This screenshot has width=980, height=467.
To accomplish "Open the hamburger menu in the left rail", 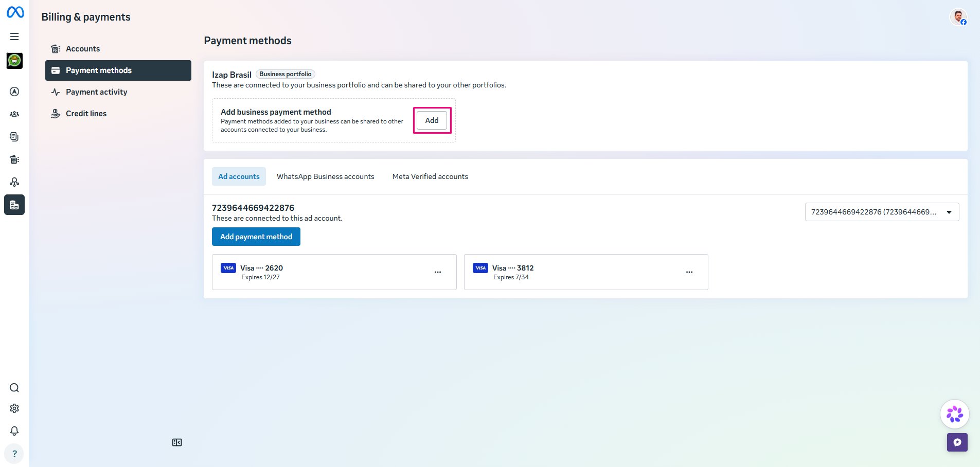I will pyautogui.click(x=14, y=37).
